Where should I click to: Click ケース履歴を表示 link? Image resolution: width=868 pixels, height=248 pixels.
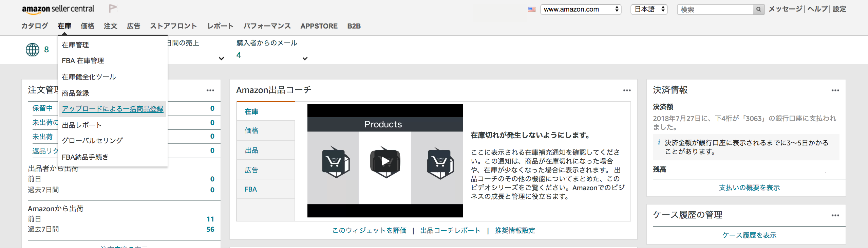click(749, 235)
